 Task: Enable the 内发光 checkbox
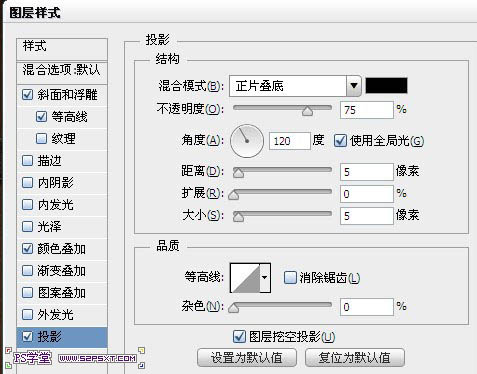pos(27,204)
